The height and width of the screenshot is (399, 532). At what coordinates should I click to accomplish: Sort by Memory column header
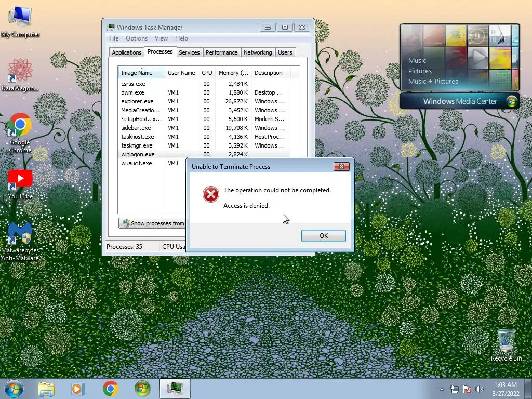coord(233,73)
